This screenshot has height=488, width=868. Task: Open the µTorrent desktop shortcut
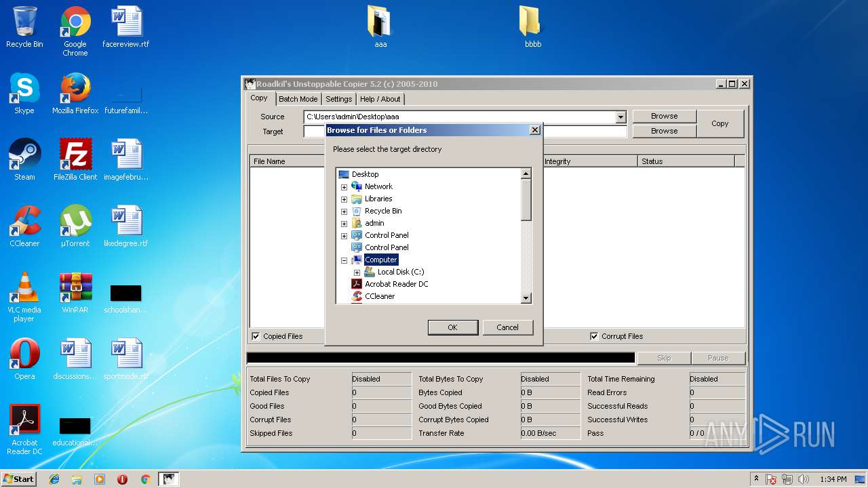coord(75,226)
